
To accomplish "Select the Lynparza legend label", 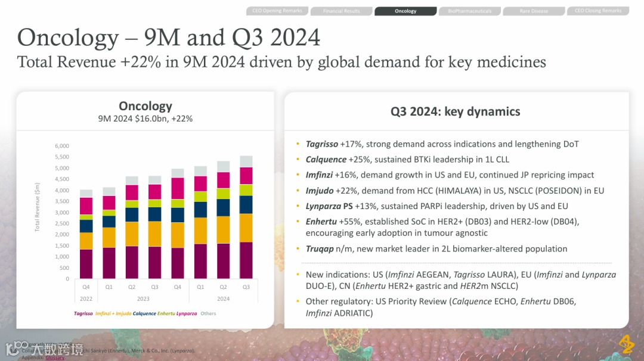I will click(187, 313).
